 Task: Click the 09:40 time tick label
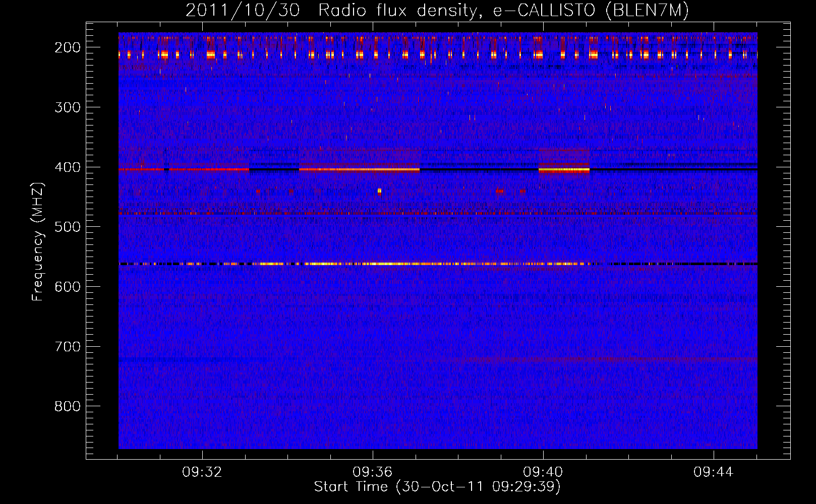(543, 472)
